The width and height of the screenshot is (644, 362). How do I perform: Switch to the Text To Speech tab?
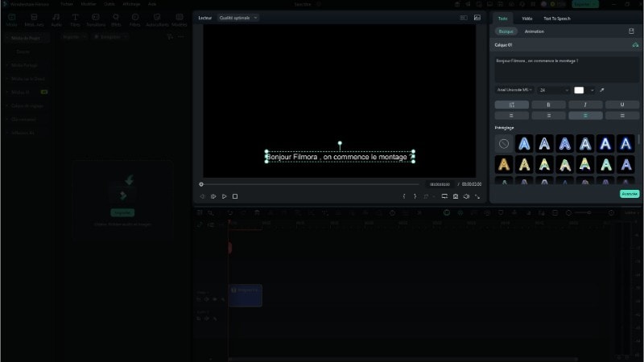coord(557,19)
